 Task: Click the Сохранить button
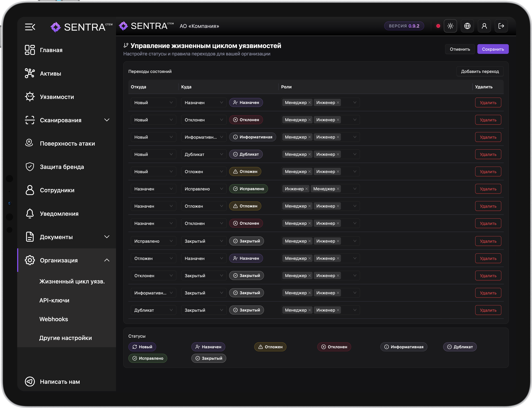[x=493, y=49]
